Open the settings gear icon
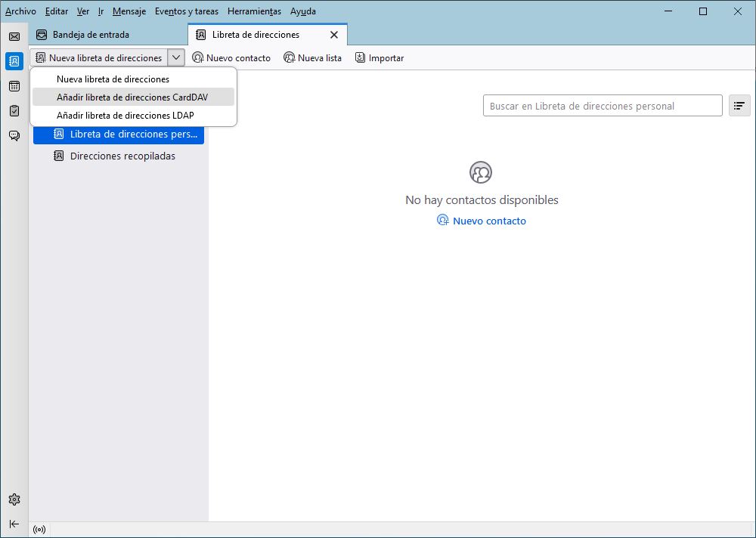This screenshot has height=538, width=756. 14,499
